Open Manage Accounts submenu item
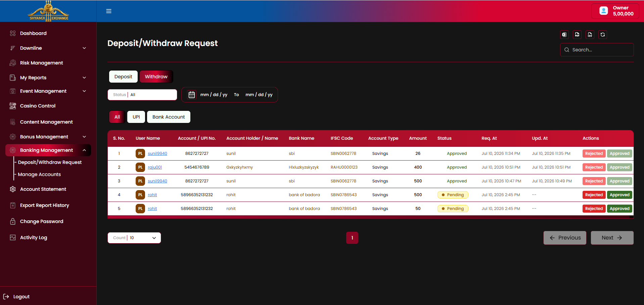This screenshot has height=305, width=644. pos(39,174)
